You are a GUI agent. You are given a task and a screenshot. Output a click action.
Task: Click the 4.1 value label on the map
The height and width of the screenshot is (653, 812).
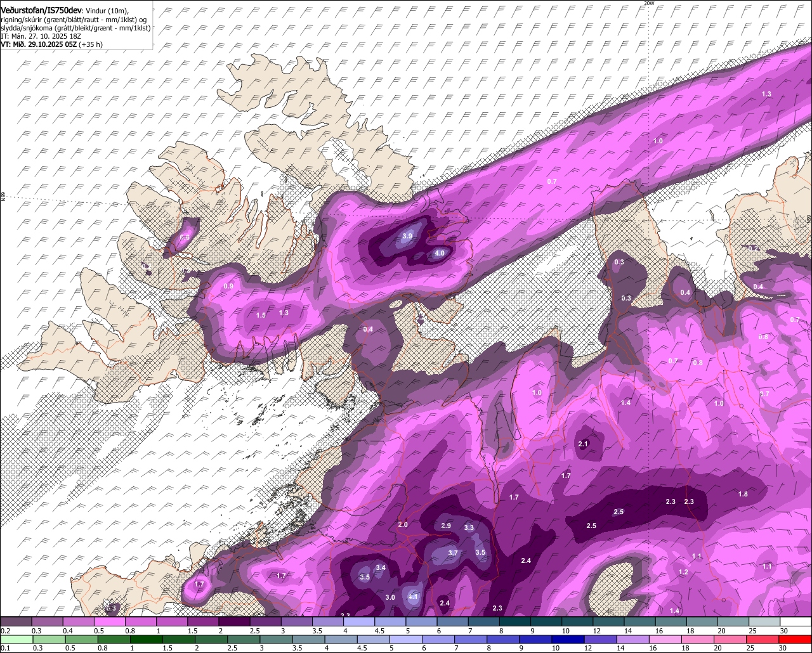coord(413,597)
